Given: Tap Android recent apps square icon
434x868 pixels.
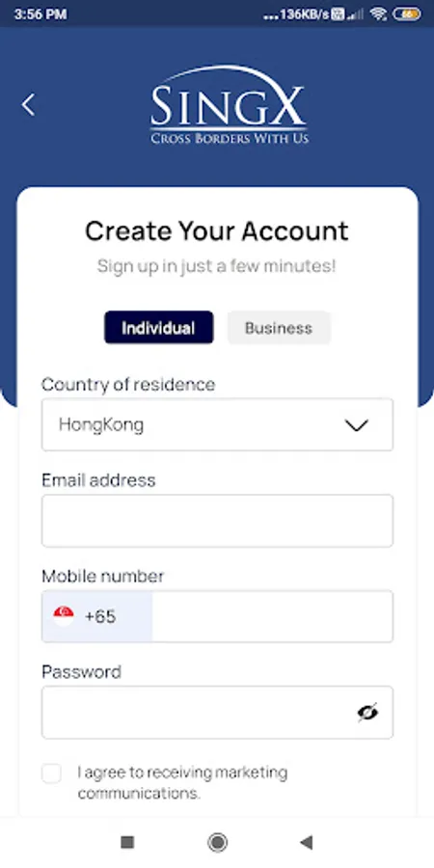Looking at the screenshot, I should [x=127, y=843].
